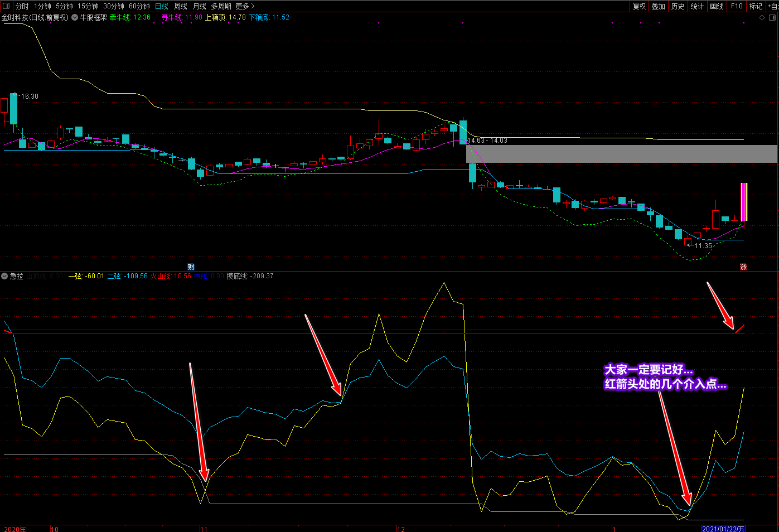Open the 急拉 indicator dropdown arrow
The width and height of the screenshot is (779, 532).
point(4,276)
